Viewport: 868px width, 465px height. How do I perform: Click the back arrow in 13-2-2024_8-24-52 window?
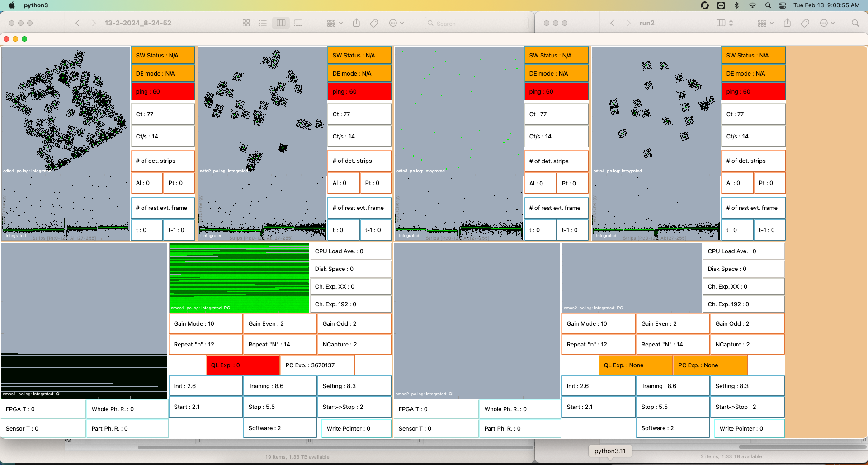(77, 23)
